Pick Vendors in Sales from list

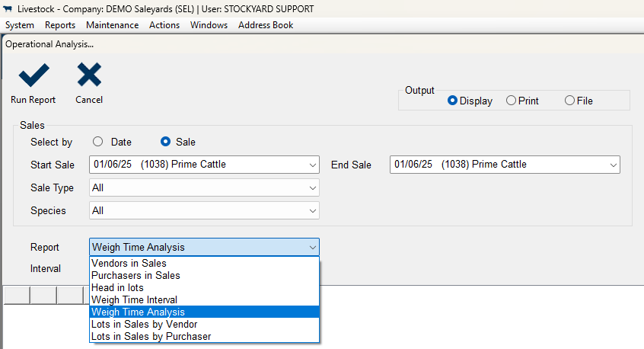click(204, 263)
